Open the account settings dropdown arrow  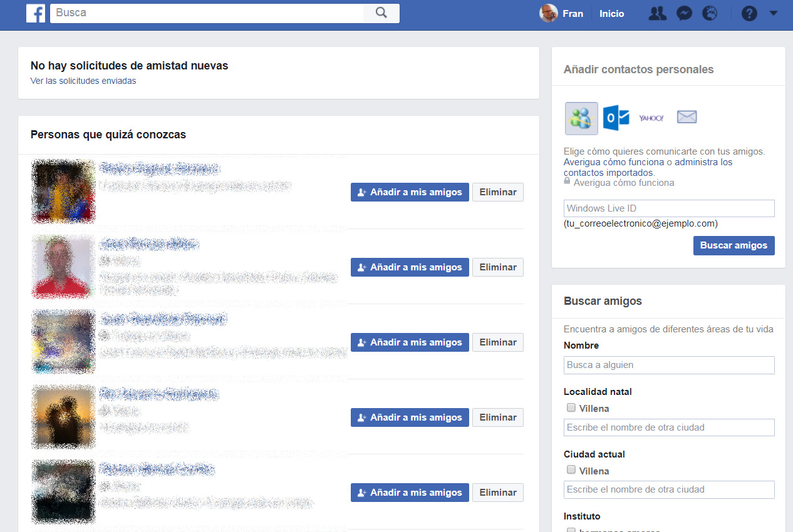coord(773,13)
